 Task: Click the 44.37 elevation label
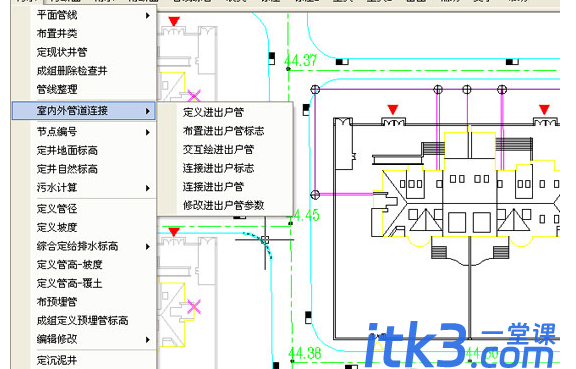300,61
